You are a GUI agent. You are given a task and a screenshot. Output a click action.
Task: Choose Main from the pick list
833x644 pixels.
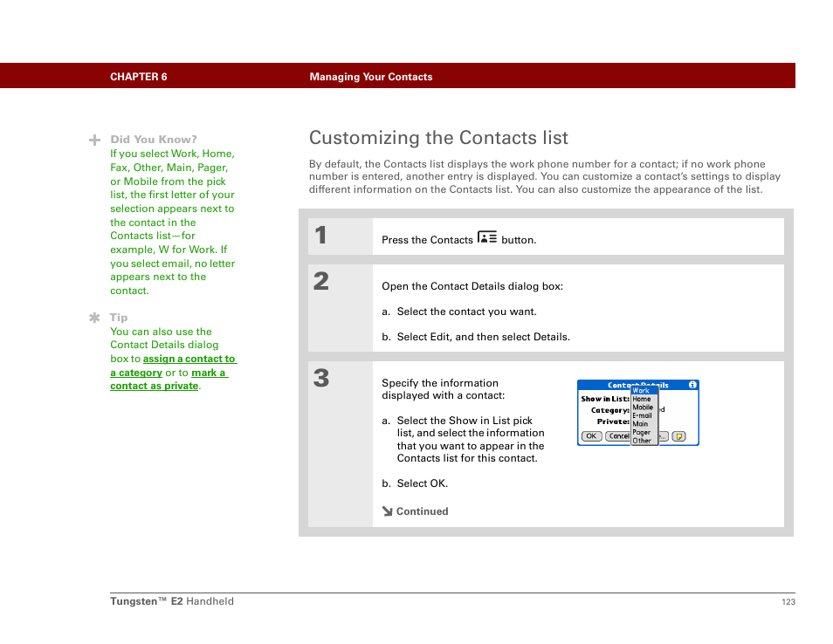point(644,424)
